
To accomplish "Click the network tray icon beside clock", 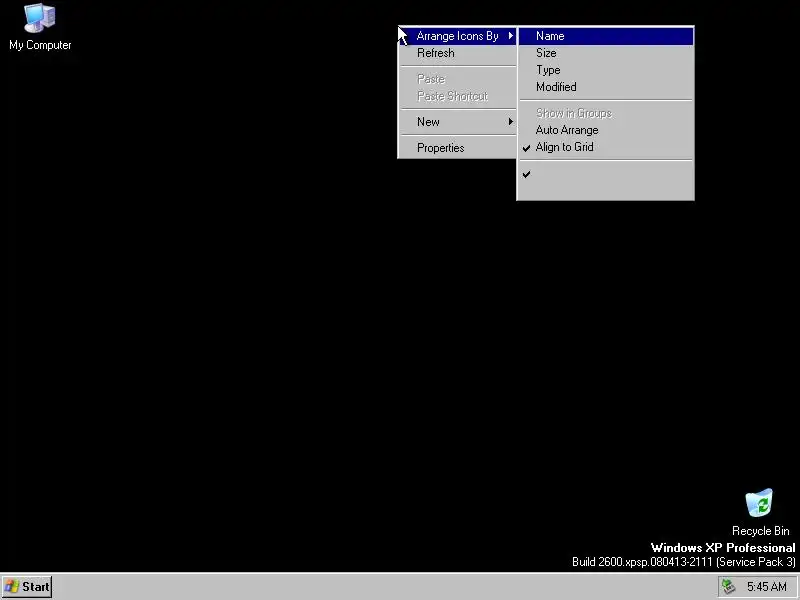I will [729, 587].
